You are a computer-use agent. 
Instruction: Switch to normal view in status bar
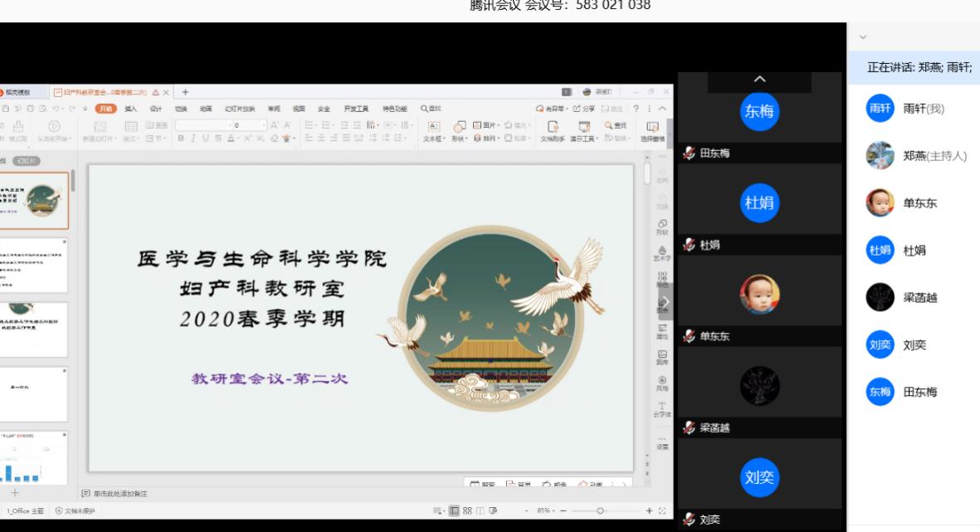click(455, 510)
